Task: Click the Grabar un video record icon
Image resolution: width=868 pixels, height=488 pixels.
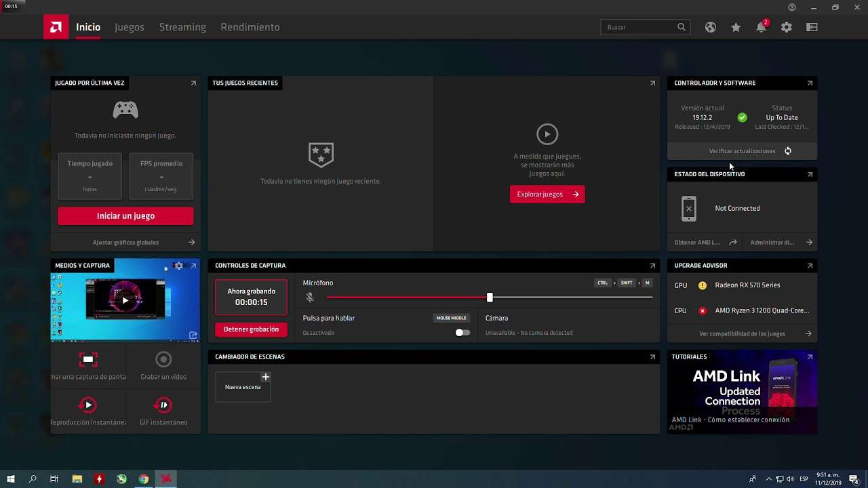Action: tap(163, 359)
